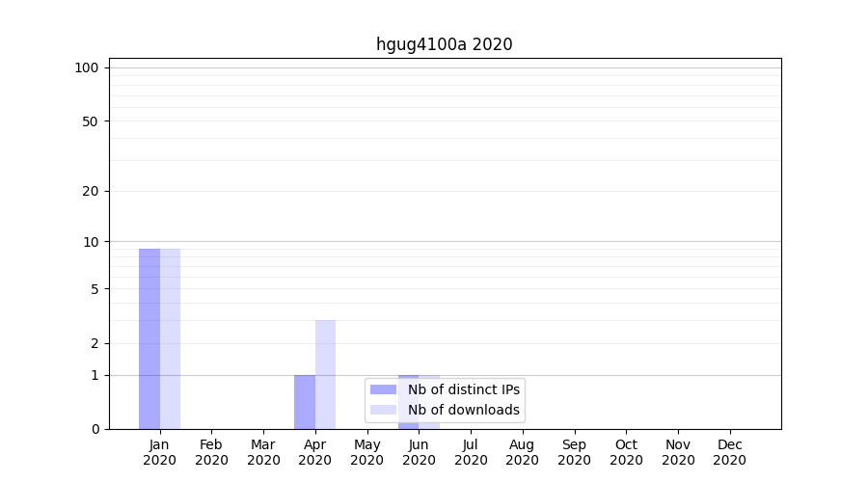The width and height of the screenshot is (868, 482).
Task: Click the April distinct IPs bar
Action: pos(305,402)
